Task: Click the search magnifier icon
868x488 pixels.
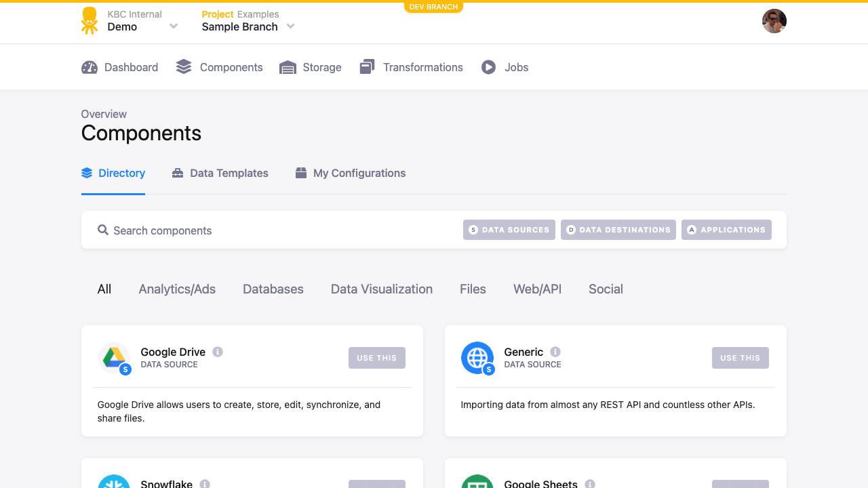Action: [x=103, y=230]
